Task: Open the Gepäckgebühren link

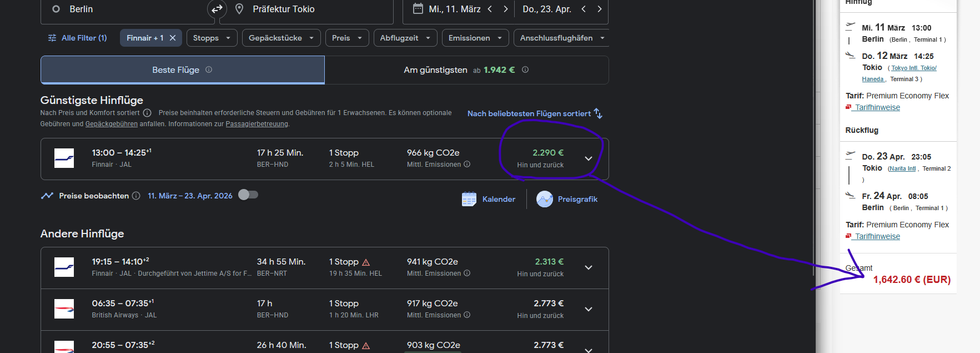Action: coord(112,124)
